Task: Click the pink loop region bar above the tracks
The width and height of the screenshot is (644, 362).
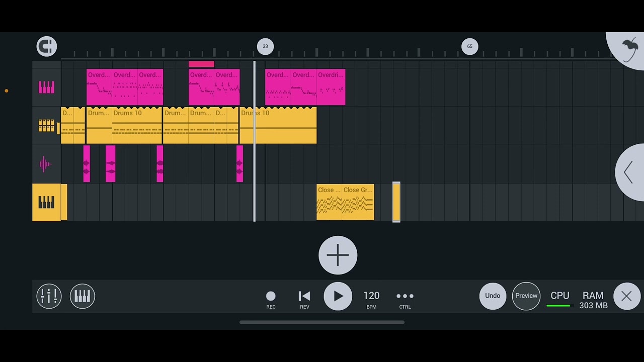Action: [201, 64]
